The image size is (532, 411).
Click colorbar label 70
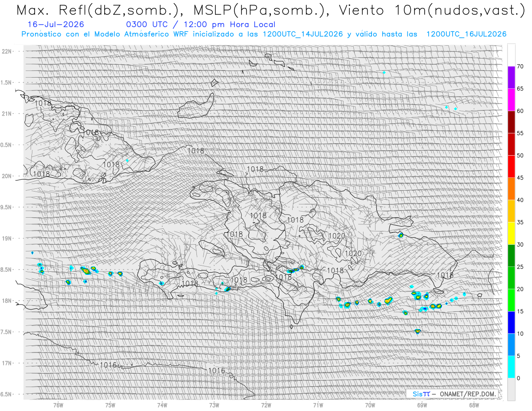tap(520, 67)
